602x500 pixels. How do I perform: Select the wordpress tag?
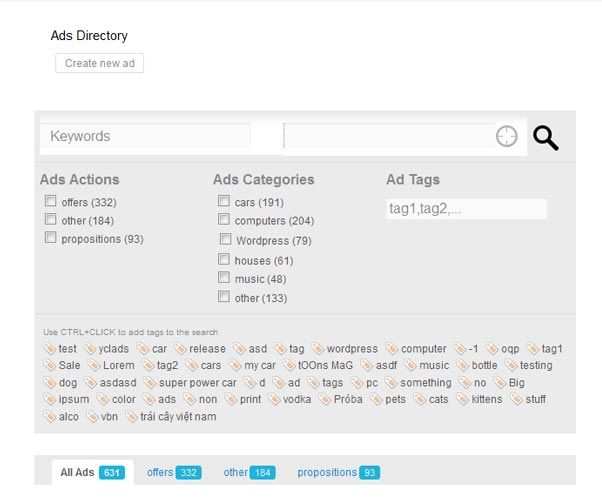pyautogui.click(x=345, y=349)
